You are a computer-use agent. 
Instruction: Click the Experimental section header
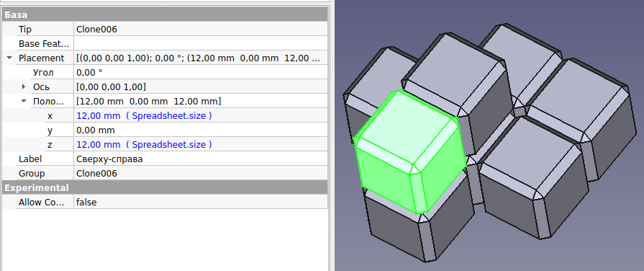(x=164, y=188)
